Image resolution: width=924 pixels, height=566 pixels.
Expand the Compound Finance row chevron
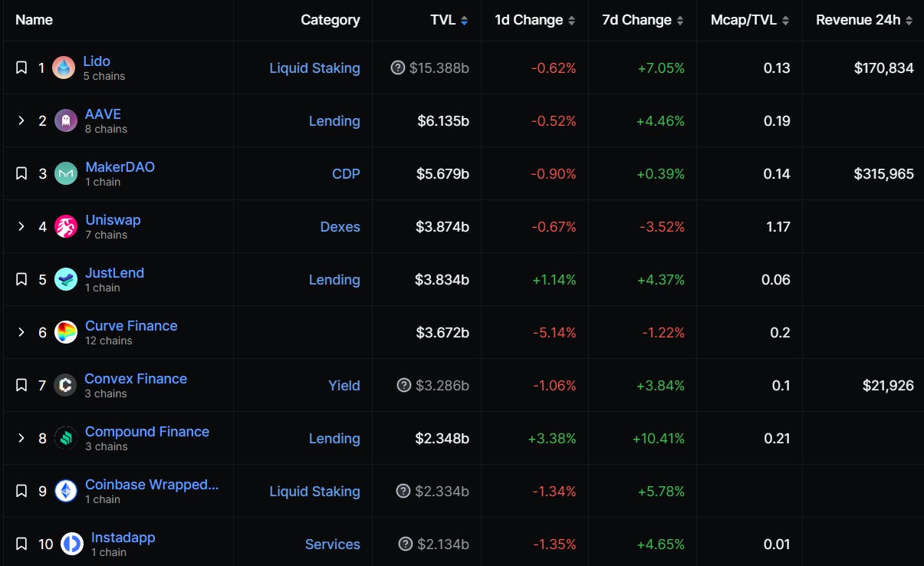(21, 438)
